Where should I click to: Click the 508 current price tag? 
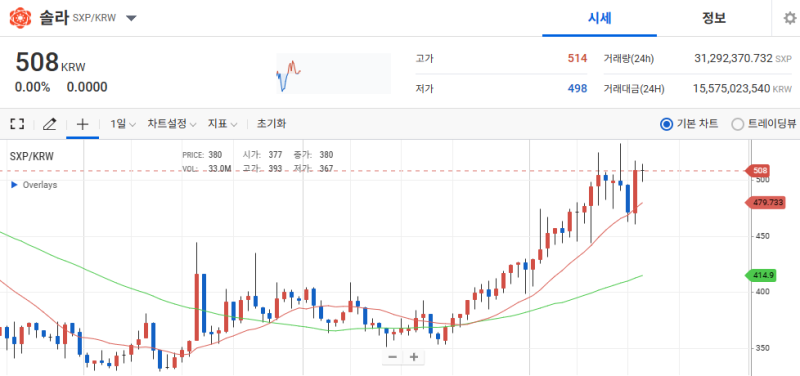pos(759,171)
